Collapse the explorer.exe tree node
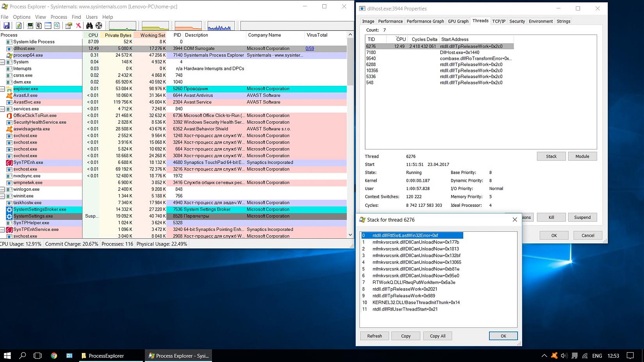This screenshot has width=644, height=362. pyautogui.click(x=2, y=89)
